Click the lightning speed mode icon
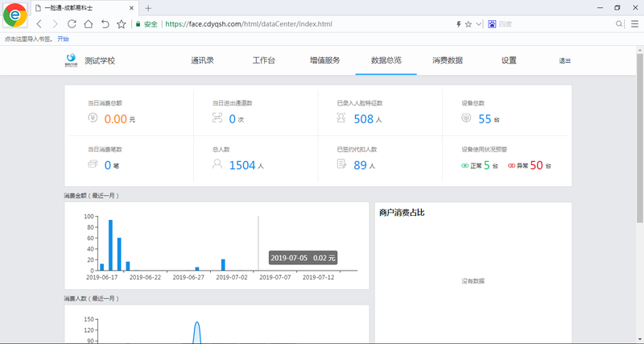Image resolution: width=644 pixels, height=344 pixels. pos(459,24)
